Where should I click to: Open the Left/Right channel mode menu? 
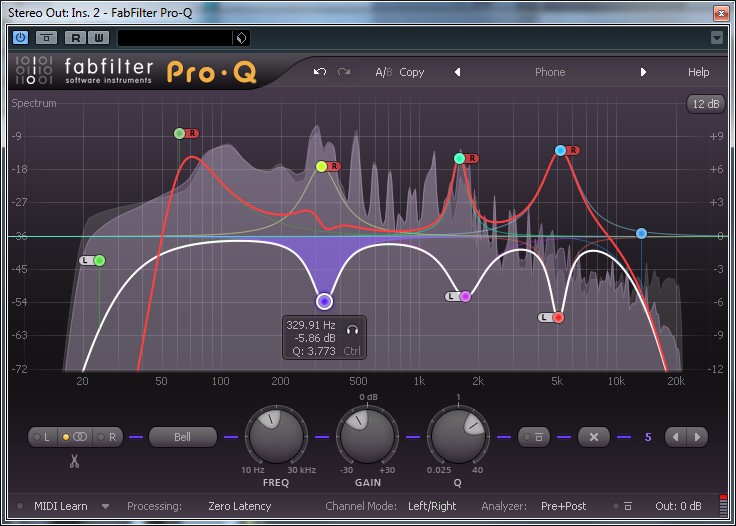pyautogui.click(x=432, y=506)
